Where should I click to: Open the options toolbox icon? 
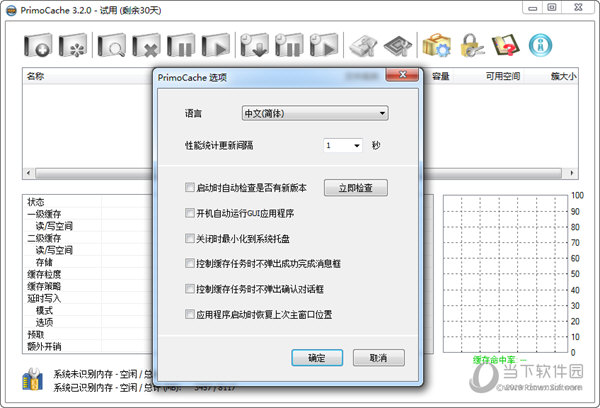pyautogui.click(x=437, y=45)
